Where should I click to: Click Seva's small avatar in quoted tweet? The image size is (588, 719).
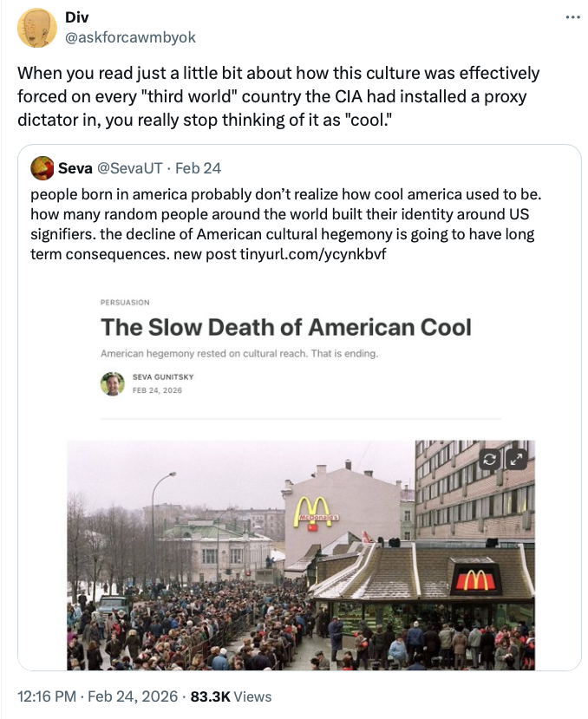(x=41, y=166)
